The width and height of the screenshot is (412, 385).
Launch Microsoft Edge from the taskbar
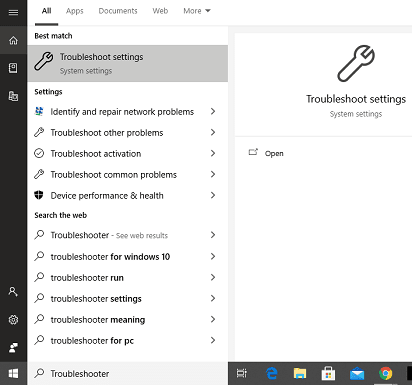point(272,373)
